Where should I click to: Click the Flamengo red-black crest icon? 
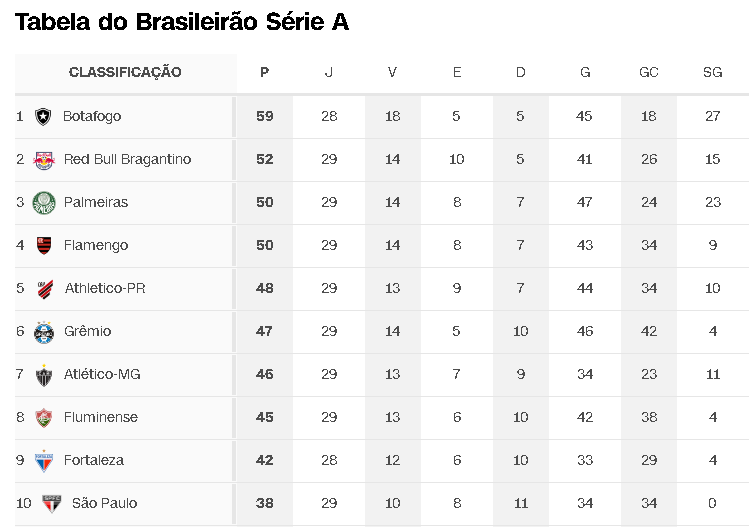[44, 246]
